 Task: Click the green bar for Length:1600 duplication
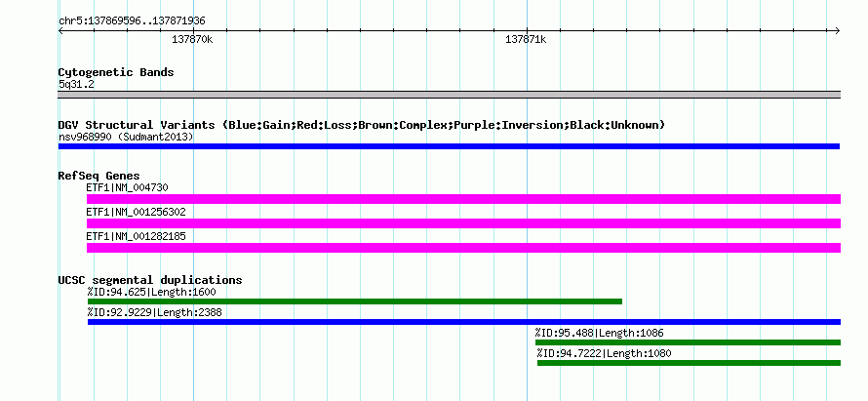355,301
